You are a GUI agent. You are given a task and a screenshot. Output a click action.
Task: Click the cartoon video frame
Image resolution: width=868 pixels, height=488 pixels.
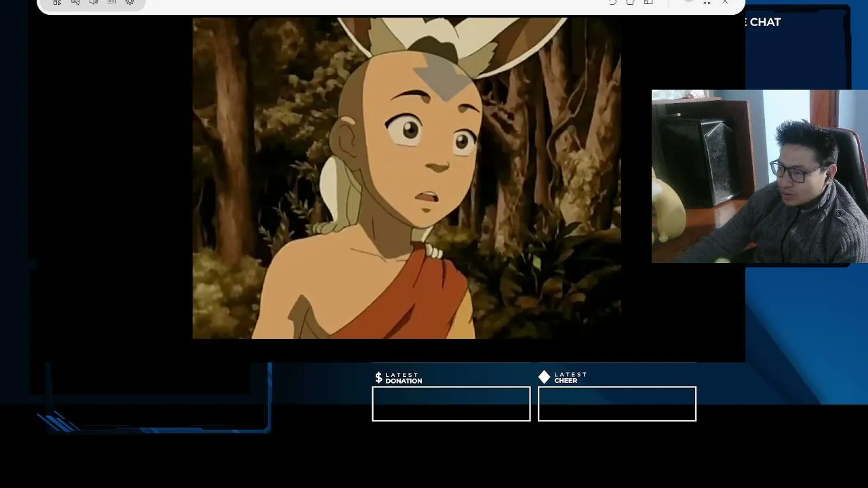coord(407,178)
